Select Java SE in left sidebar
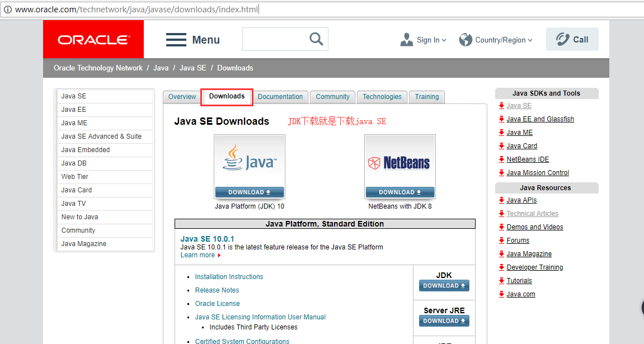Viewport: 644px width, 344px height. click(105, 96)
